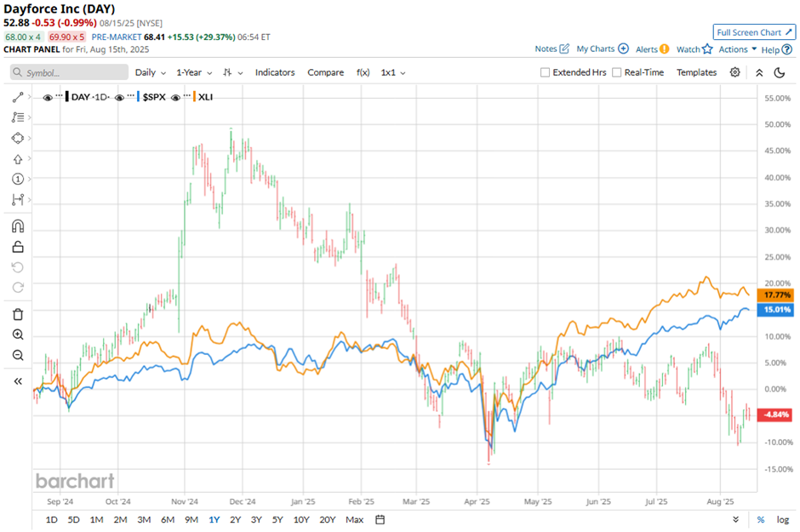Select the Max time range
800x532 pixels.
point(355,520)
